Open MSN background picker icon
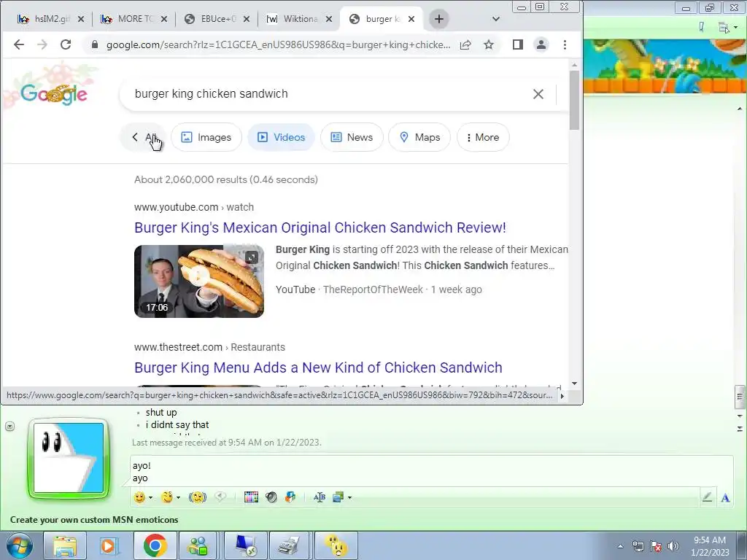 (x=338, y=497)
